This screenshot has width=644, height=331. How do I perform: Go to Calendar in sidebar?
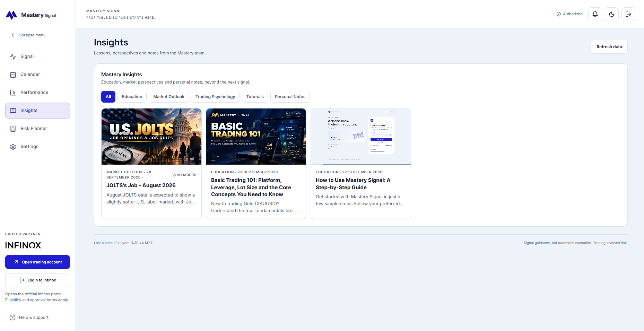pos(37,75)
